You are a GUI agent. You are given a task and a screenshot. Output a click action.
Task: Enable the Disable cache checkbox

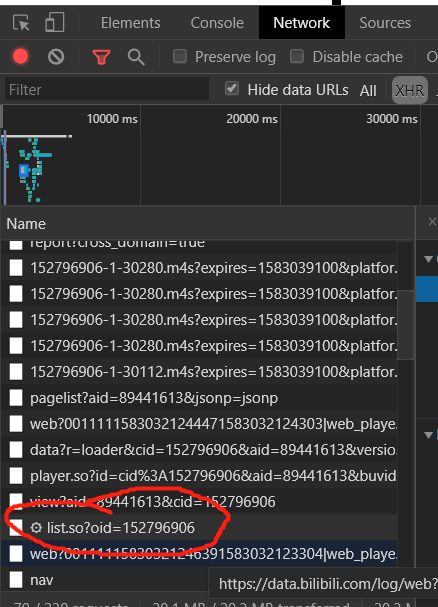[297, 57]
